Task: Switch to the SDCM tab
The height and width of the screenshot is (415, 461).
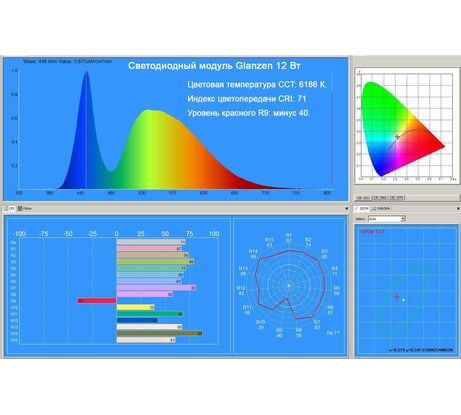Action: pos(361,209)
